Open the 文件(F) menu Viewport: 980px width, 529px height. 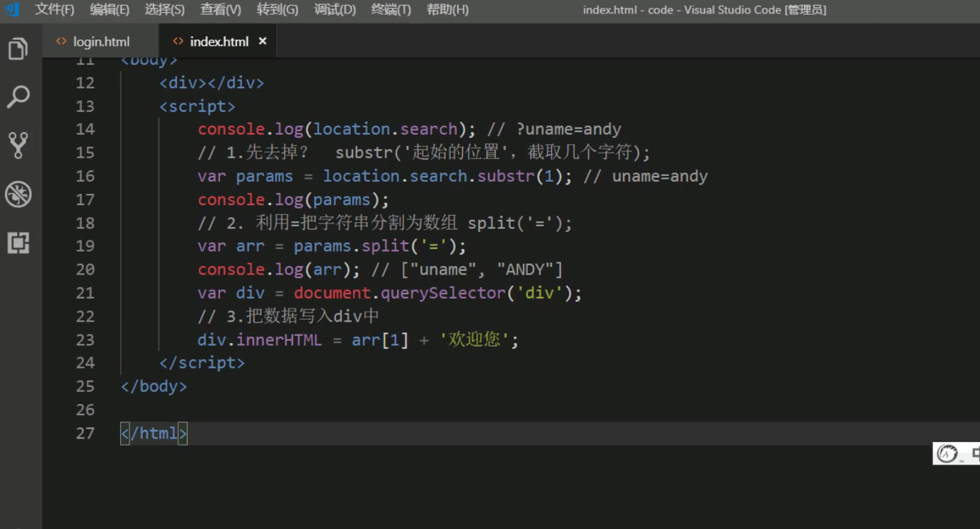pos(54,9)
